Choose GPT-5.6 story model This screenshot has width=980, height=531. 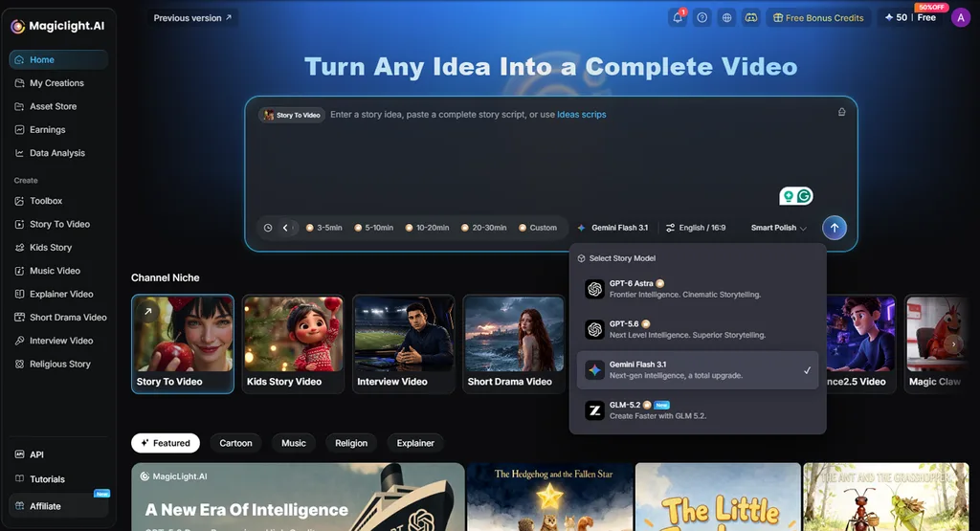(x=698, y=329)
